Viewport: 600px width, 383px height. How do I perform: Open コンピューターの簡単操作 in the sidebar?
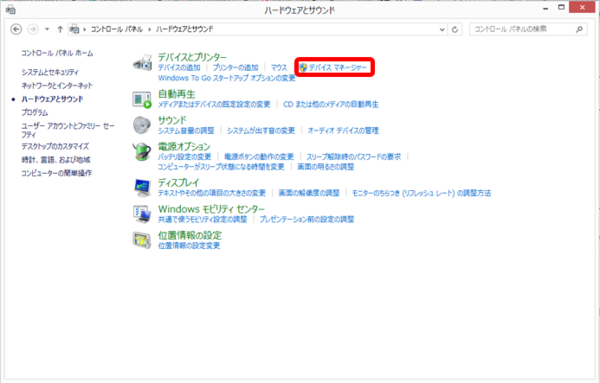pos(57,173)
